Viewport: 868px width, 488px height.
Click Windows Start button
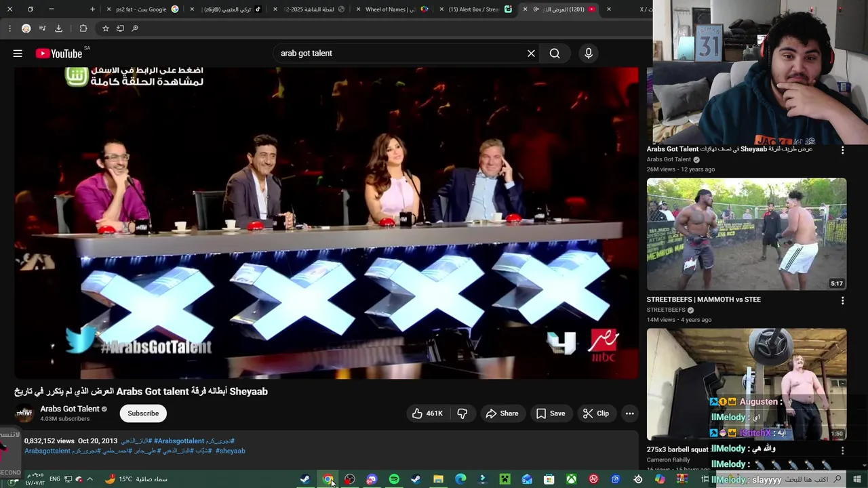pyautogui.click(x=856, y=479)
